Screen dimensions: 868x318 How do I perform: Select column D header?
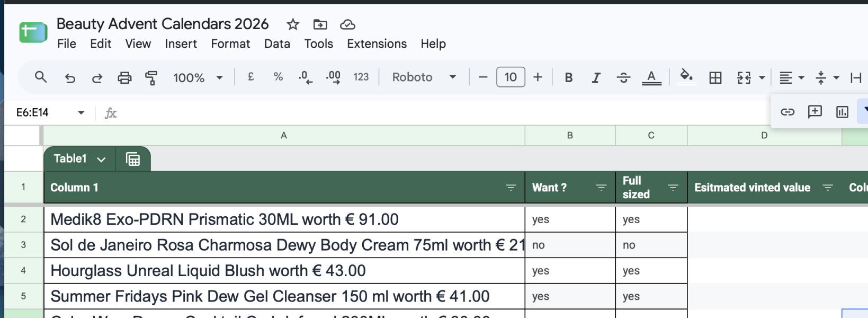point(764,136)
